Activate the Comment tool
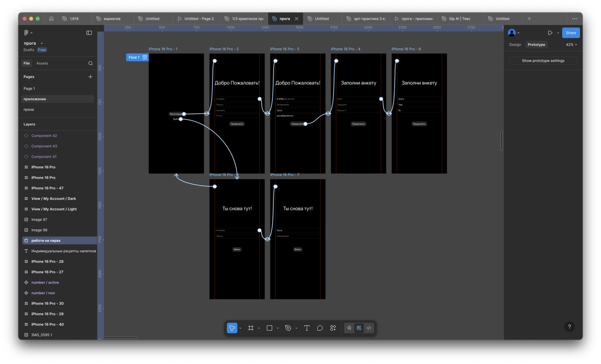The height and width of the screenshot is (364, 601). click(320, 328)
